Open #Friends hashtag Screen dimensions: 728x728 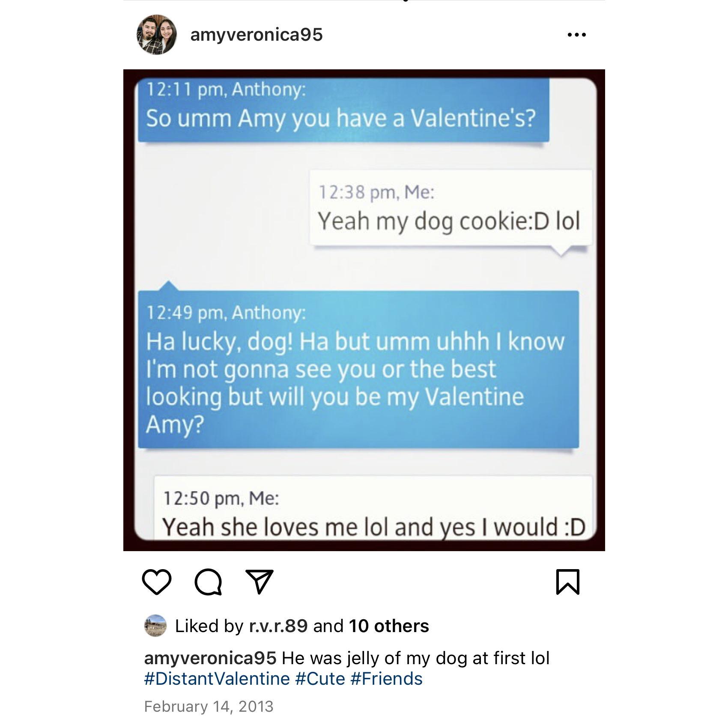387,679
